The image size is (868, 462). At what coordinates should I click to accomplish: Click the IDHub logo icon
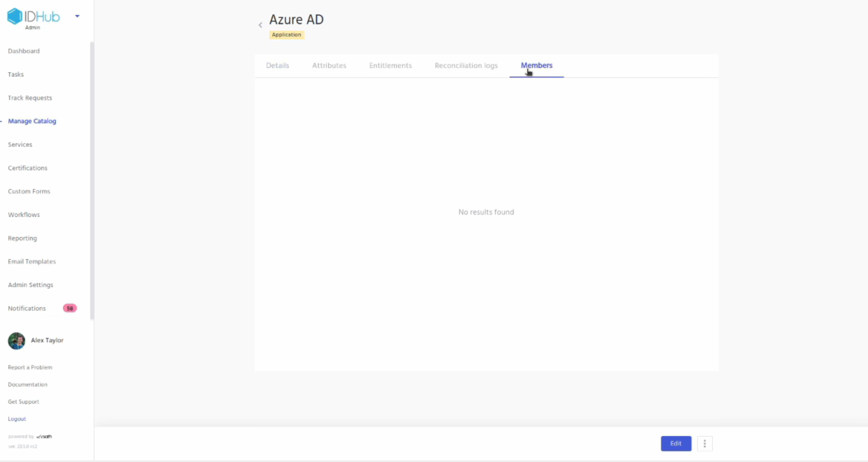(x=15, y=16)
